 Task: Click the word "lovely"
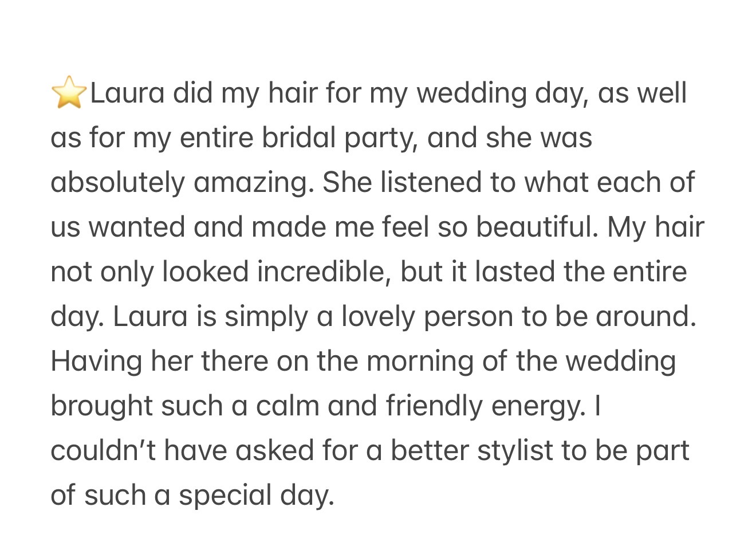(x=378, y=316)
